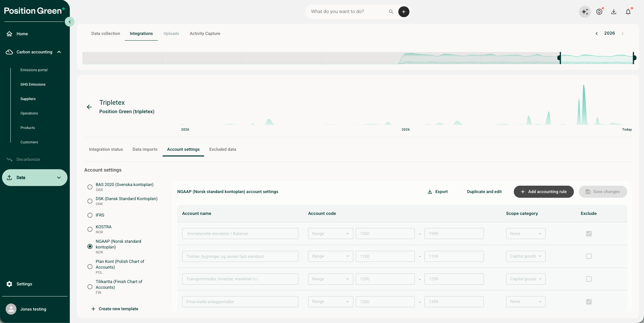
Task: Click the Export download icon
Action: pos(430,192)
